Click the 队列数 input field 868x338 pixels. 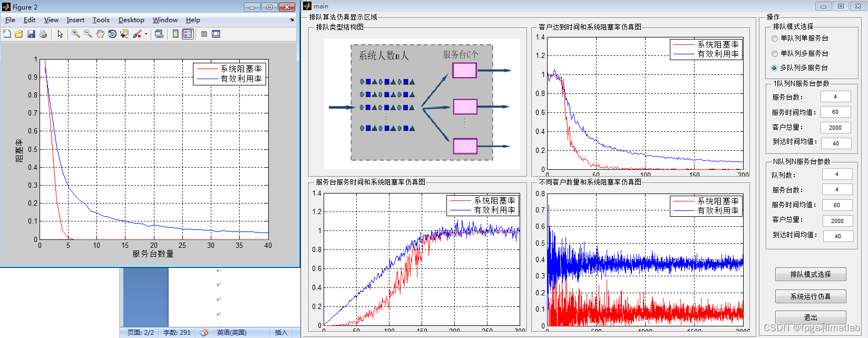pyautogui.click(x=837, y=175)
